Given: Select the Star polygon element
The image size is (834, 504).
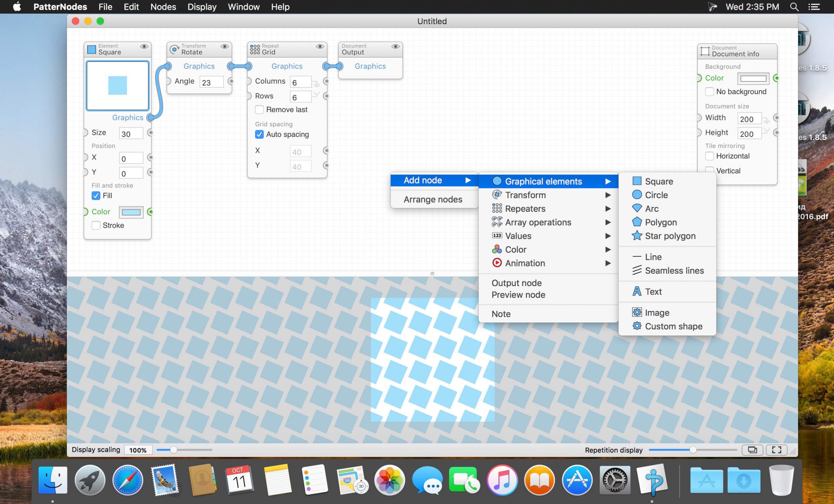Looking at the screenshot, I should point(669,236).
